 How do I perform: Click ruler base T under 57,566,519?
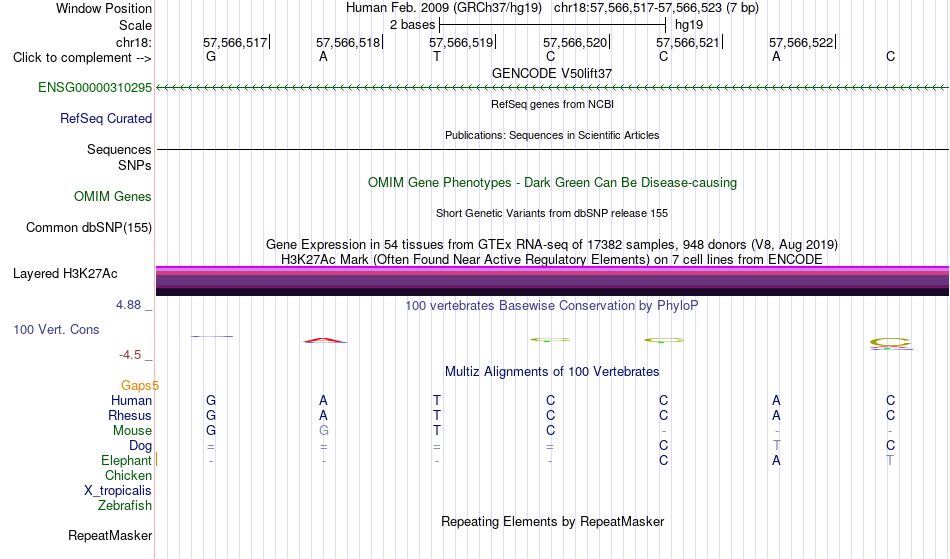(437, 56)
